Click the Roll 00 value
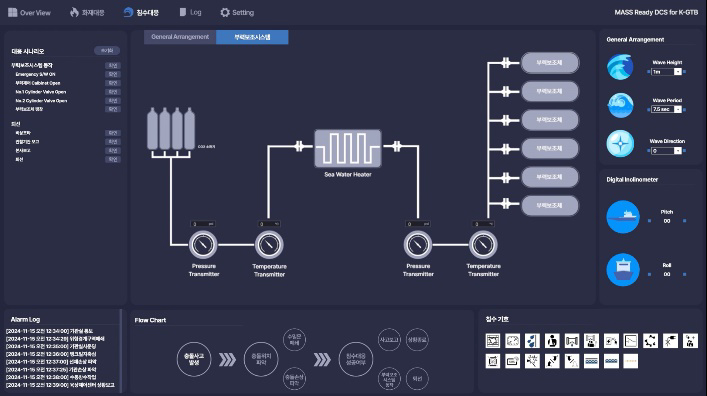Image resolution: width=707 pixels, height=396 pixels. click(x=667, y=274)
